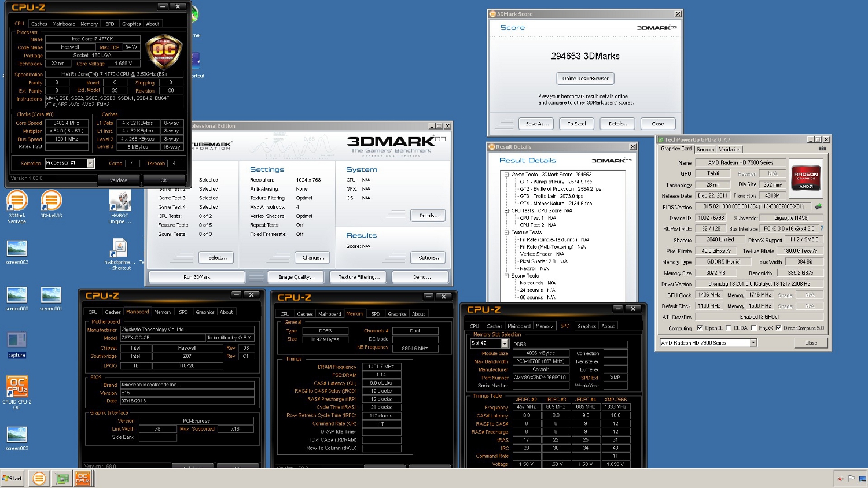The width and height of the screenshot is (868, 488).
Task: Open the Processor #1 selection dropdown
Action: click(x=90, y=164)
